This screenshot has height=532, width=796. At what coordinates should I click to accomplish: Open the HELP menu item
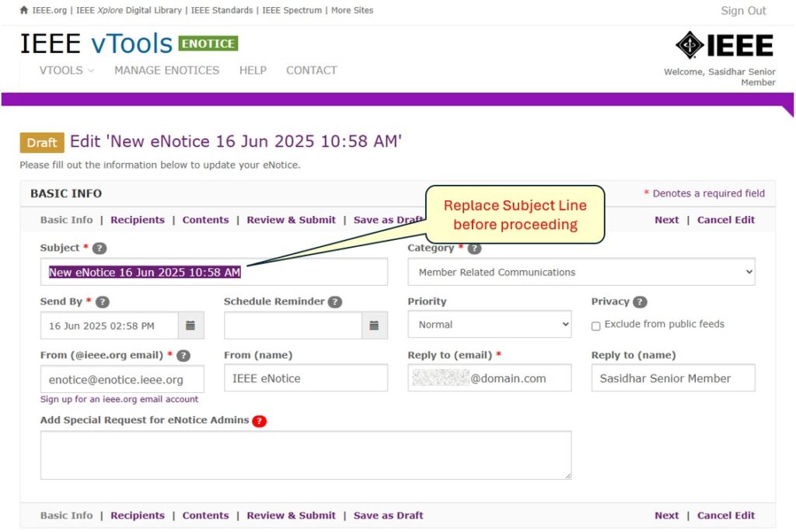coord(253,71)
